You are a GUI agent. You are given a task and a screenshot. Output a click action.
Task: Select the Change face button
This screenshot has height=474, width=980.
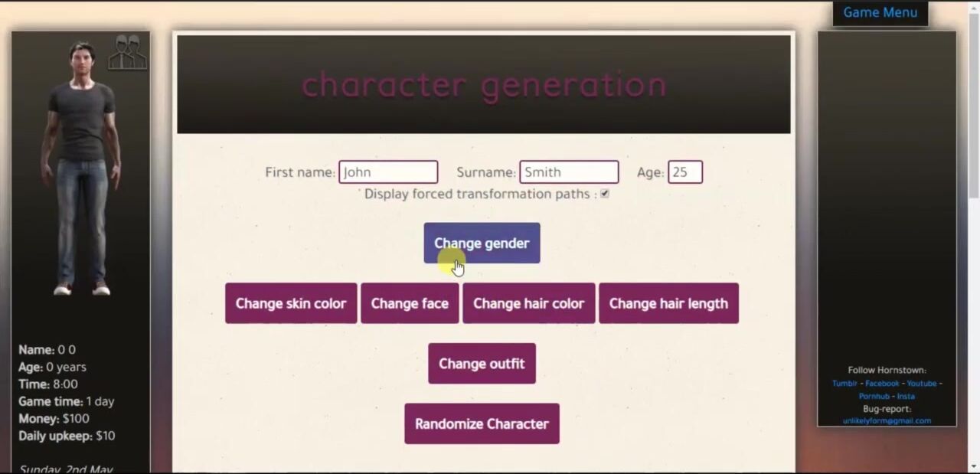[x=410, y=303]
